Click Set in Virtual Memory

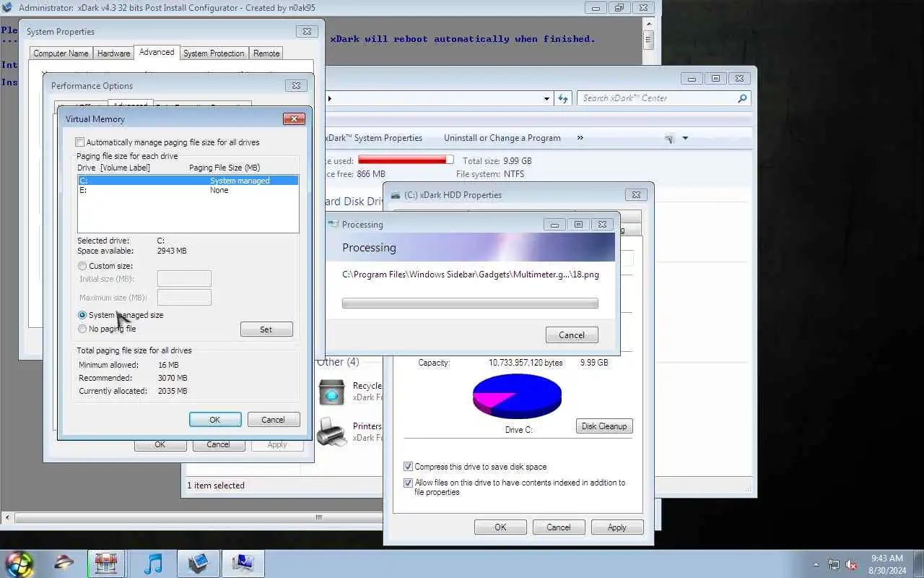pos(266,329)
